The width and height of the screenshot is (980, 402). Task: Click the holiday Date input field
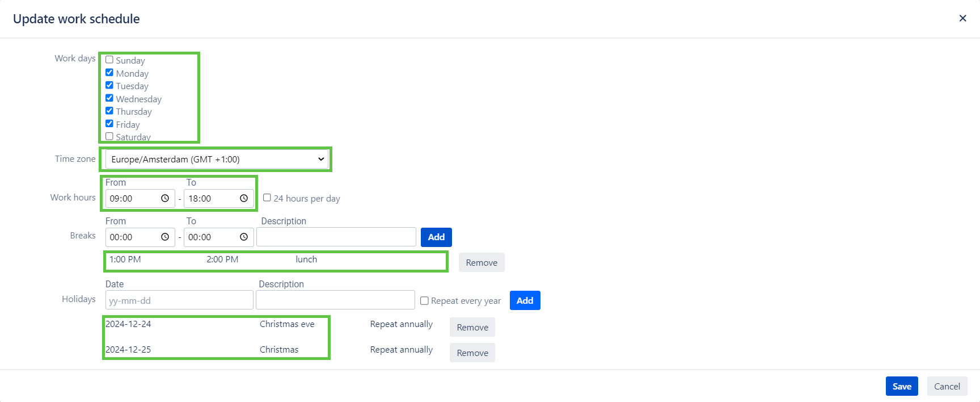click(179, 300)
